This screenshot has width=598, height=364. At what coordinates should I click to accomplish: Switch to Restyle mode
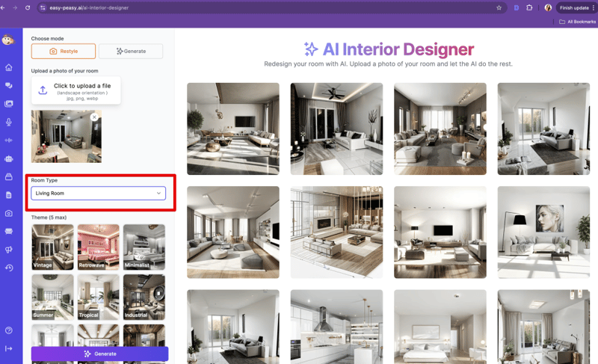[64, 52]
